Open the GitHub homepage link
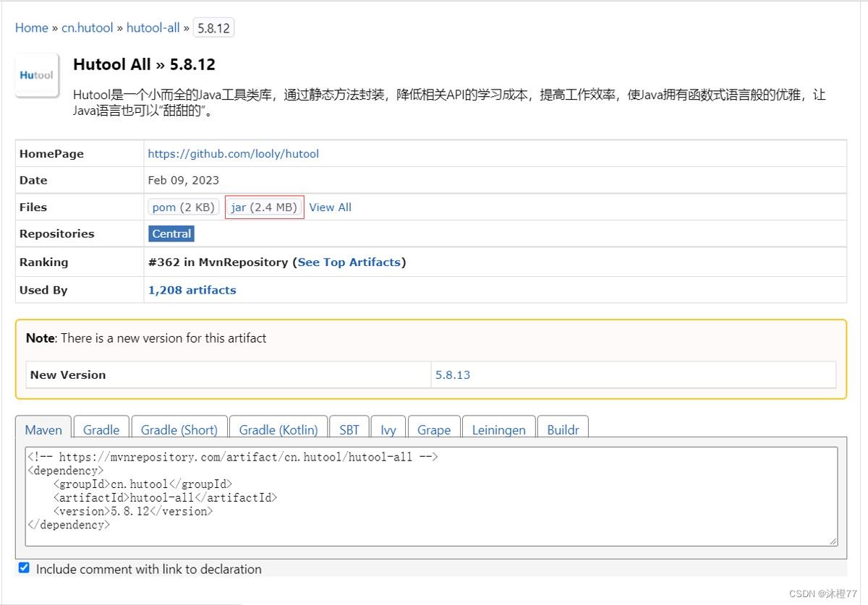 tap(233, 154)
